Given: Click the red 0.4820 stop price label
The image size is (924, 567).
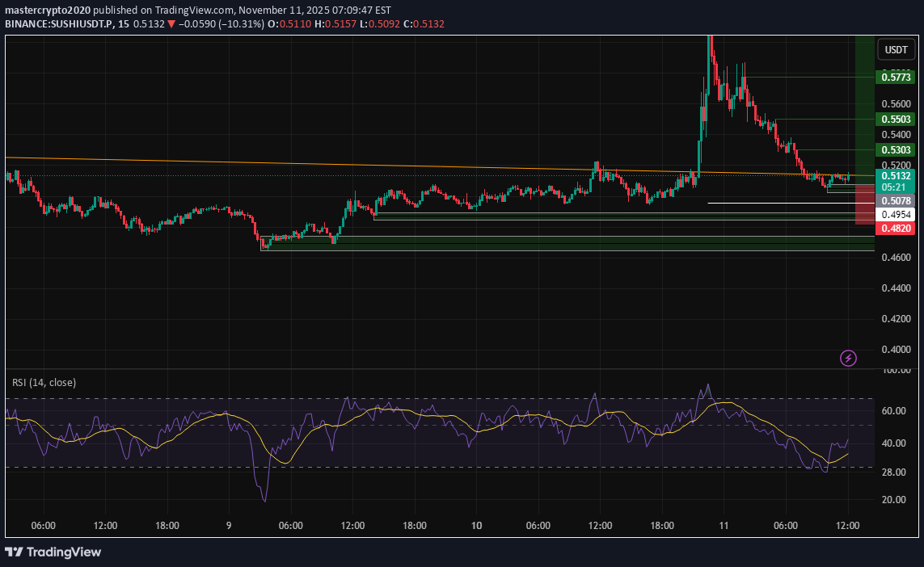Looking at the screenshot, I should coord(896,229).
